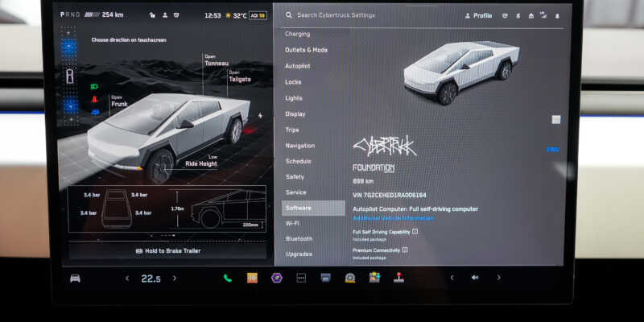
Task: Select the upper blue direction arrow pad
Action: tap(69, 47)
